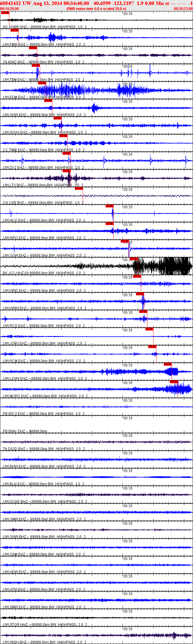Click the UW JORV EHZ station label

[x=45, y=343]
